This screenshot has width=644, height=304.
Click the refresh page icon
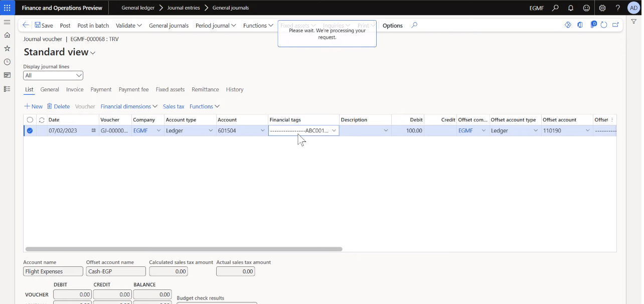[x=604, y=25]
